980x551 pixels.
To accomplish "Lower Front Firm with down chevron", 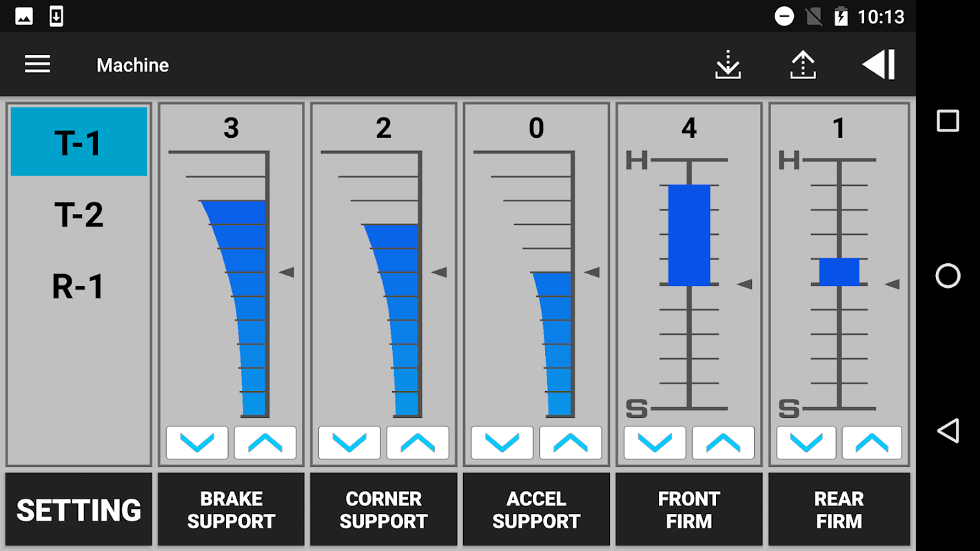I will 655,443.
